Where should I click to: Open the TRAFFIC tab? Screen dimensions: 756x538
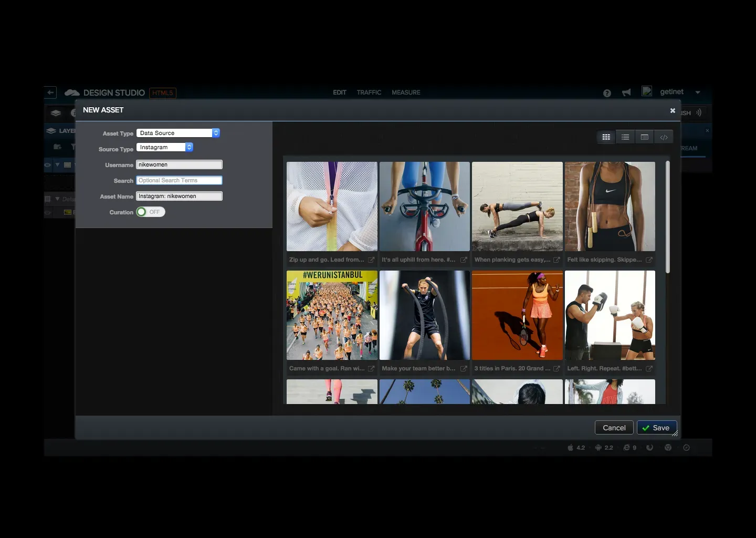pyautogui.click(x=369, y=92)
